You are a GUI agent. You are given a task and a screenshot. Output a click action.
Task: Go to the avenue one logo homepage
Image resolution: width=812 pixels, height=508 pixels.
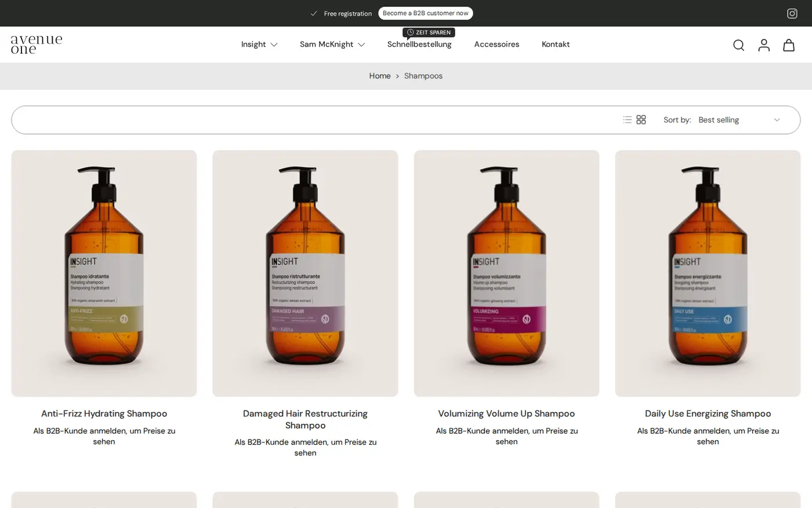point(37,44)
